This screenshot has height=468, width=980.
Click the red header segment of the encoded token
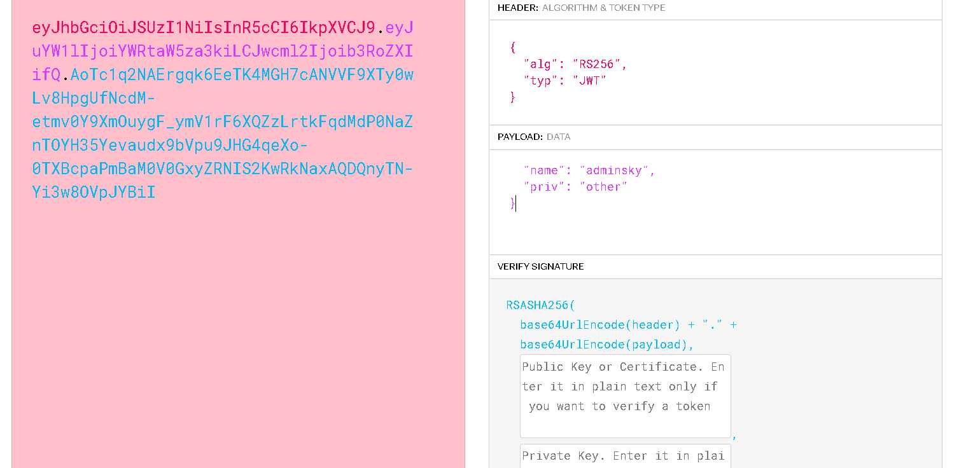(x=204, y=28)
